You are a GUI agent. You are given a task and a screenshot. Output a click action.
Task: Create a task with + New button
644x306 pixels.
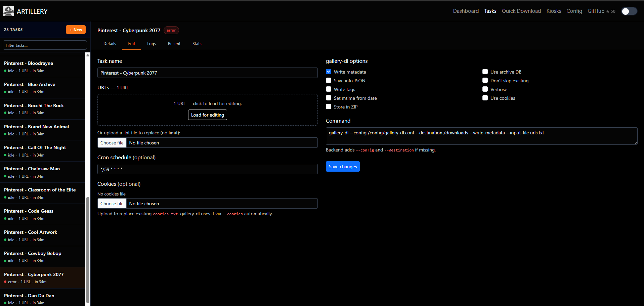(x=76, y=30)
